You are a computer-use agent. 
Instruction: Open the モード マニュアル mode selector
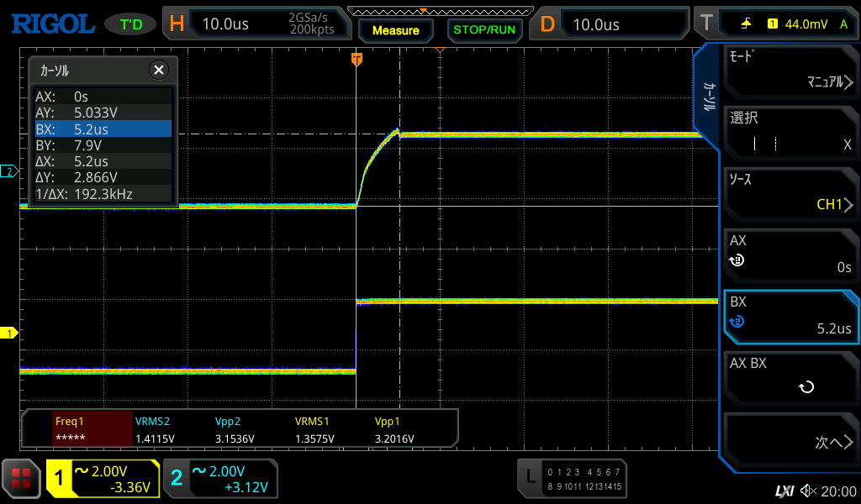click(x=790, y=71)
